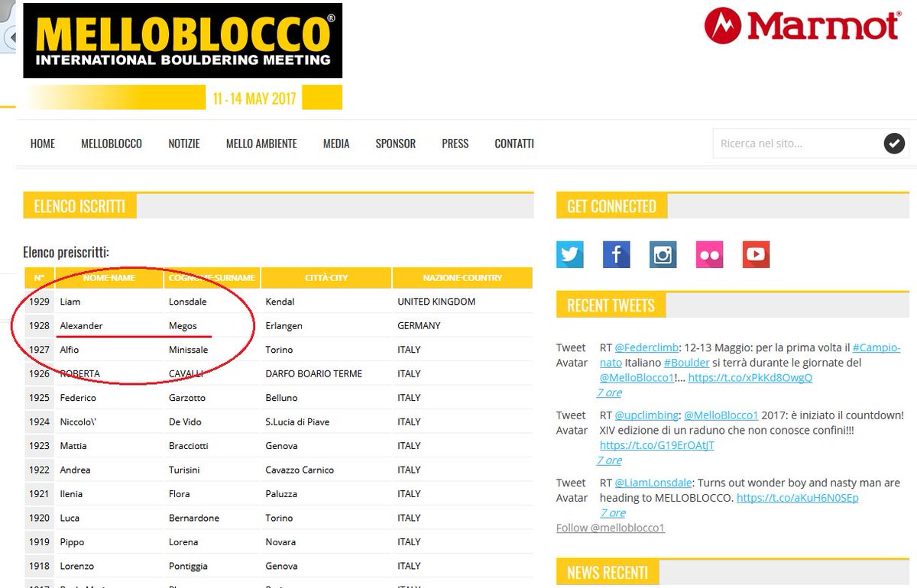Open the MEDIA menu item
This screenshot has height=588, width=917.
coord(336,144)
